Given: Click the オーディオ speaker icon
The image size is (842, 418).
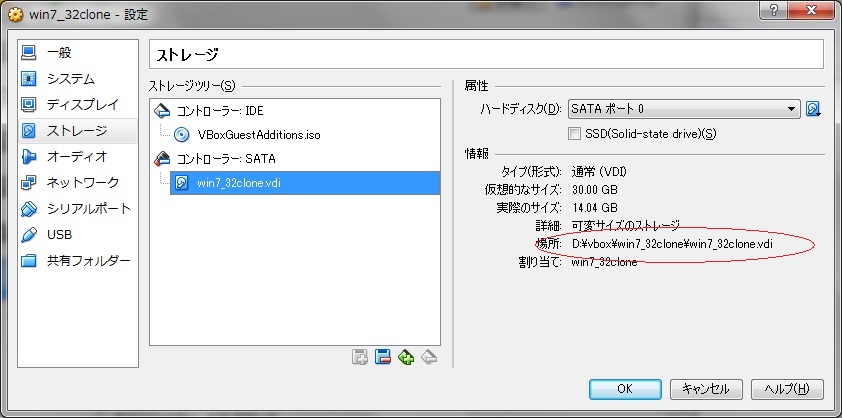Looking at the screenshot, I should point(28,156).
